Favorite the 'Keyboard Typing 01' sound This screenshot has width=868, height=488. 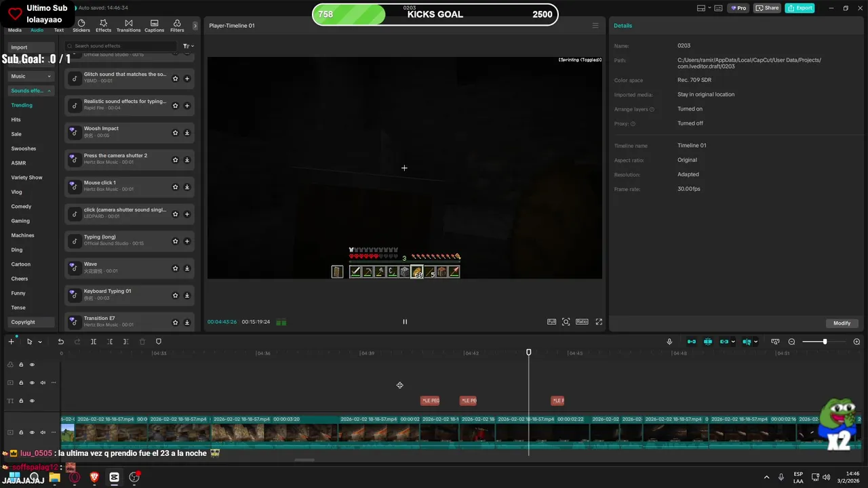175,296
